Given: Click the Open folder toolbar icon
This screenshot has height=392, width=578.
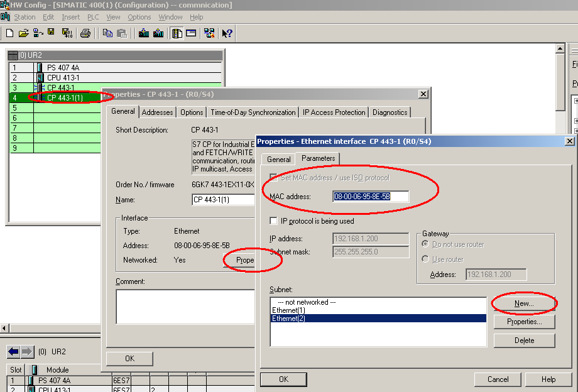Looking at the screenshot, I should [23, 33].
